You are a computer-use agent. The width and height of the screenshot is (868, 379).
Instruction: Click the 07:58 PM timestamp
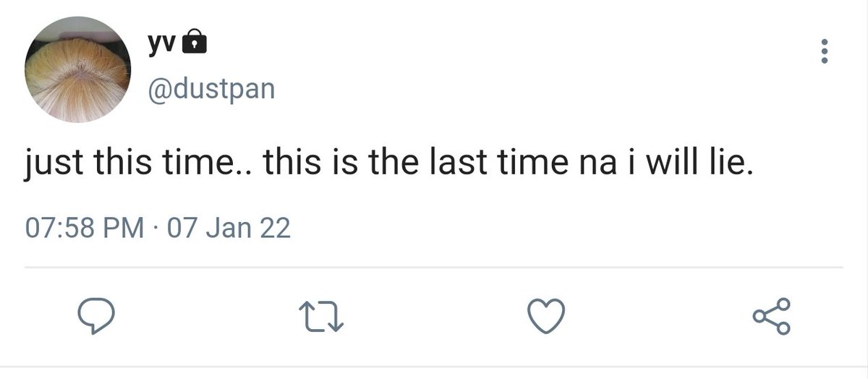(84, 229)
